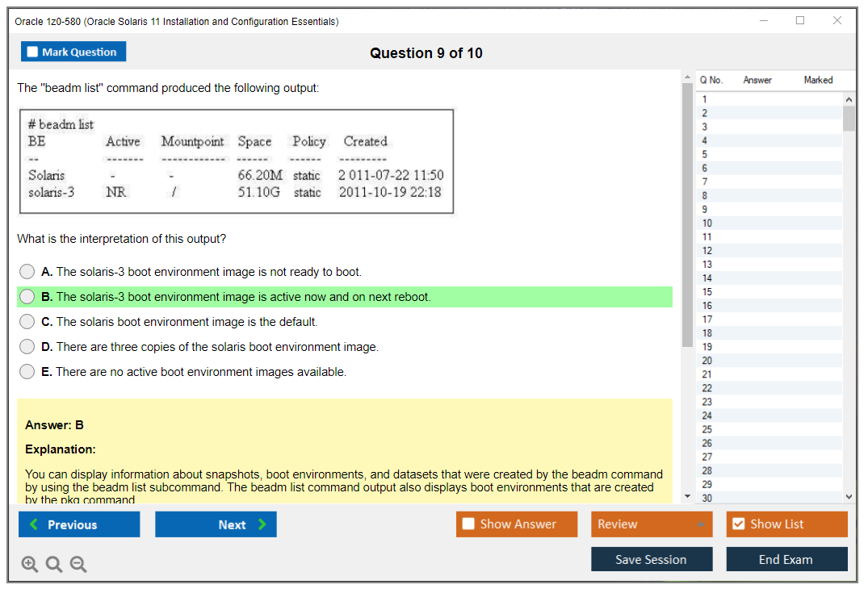Go back to Previous question
The image size is (868, 593).
(x=79, y=524)
